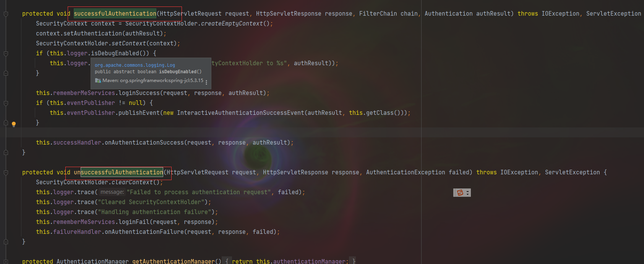Expand the folded getAuthenticationManager method in gutter
The image size is (644, 264).
pos(6,261)
